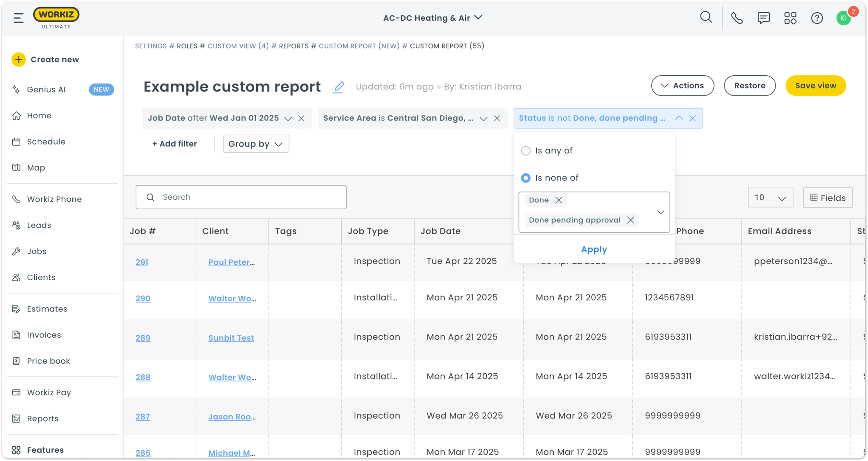
Task: Sort by Job Type column header
Action: (368, 231)
